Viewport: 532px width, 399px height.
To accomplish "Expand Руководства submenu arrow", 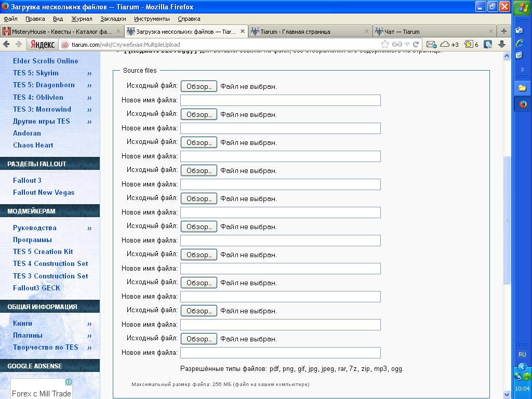I will [x=89, y=228].
